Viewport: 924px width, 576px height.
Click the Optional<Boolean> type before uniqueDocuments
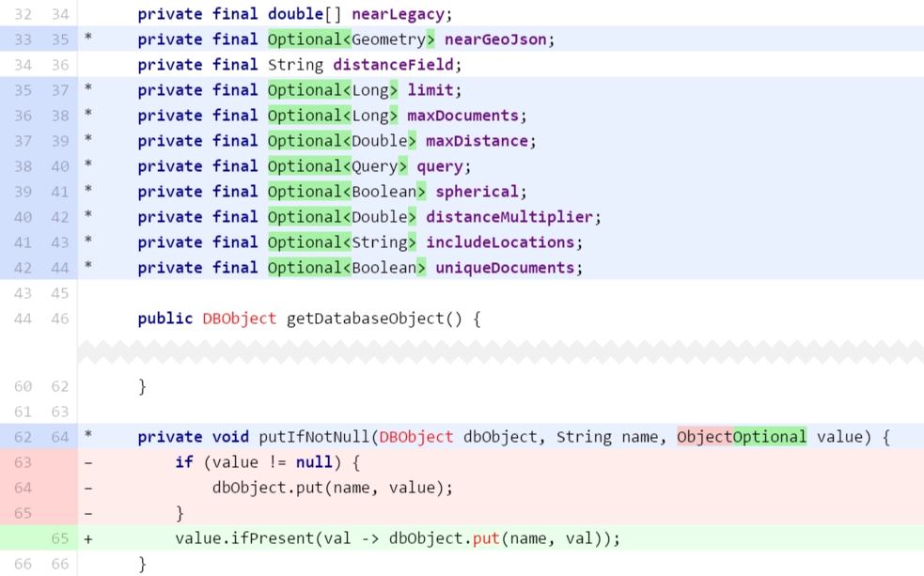347,268
